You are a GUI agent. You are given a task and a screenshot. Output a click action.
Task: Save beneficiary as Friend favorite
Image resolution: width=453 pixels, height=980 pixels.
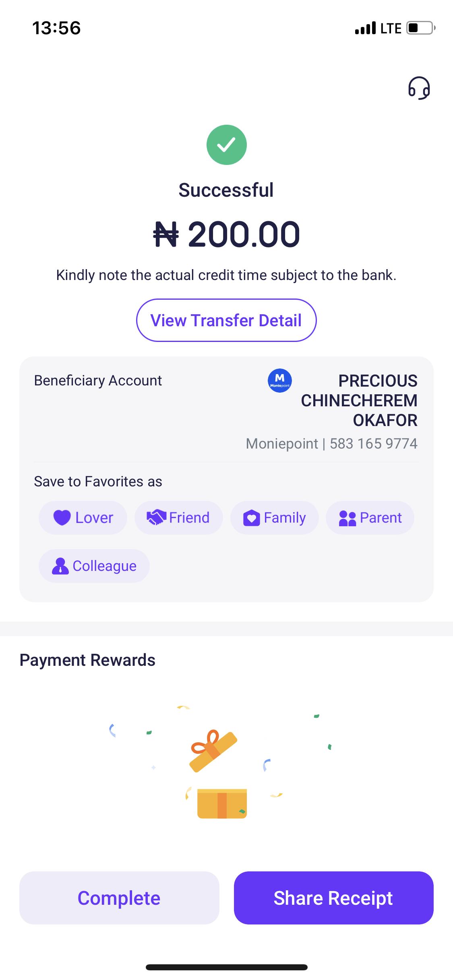[x=179, y=518]
